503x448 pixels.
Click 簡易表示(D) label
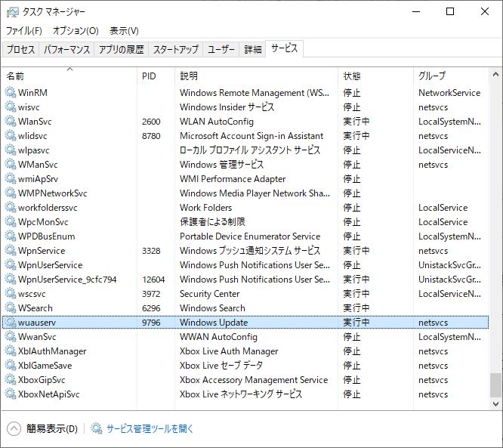tap(52, 429)
